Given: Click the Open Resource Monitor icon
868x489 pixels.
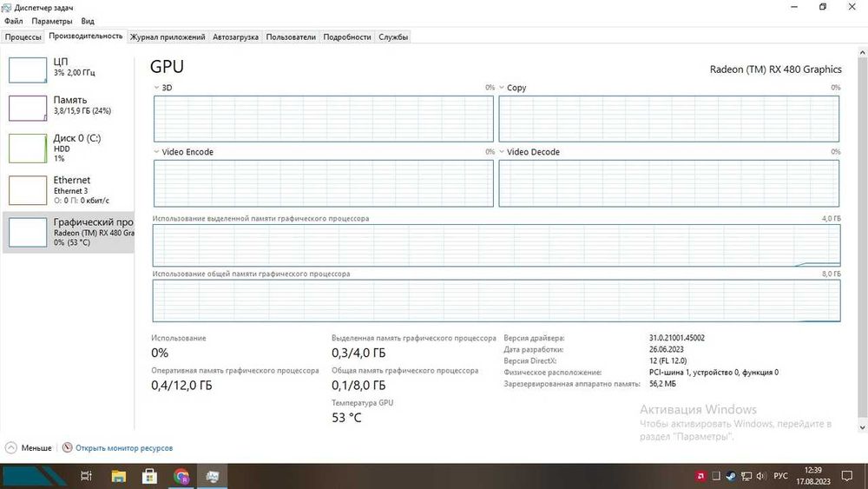Looking at the screenshot, I should [68, 447].
